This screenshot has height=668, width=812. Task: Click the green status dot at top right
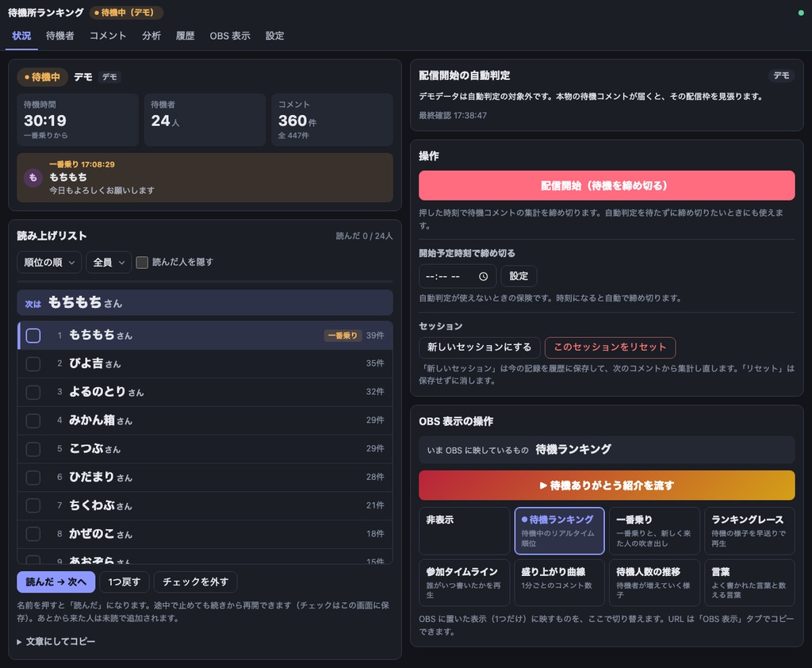[801, 13]
